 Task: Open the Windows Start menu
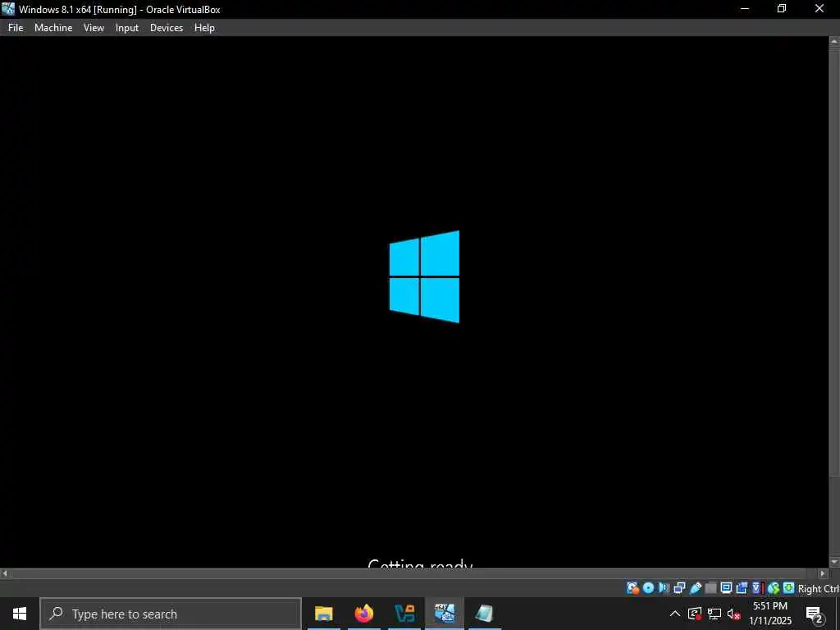pos(20,614)
